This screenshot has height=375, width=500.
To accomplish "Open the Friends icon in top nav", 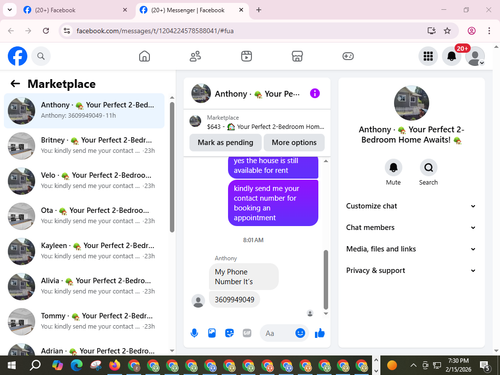I will click(x=195, y=56).
